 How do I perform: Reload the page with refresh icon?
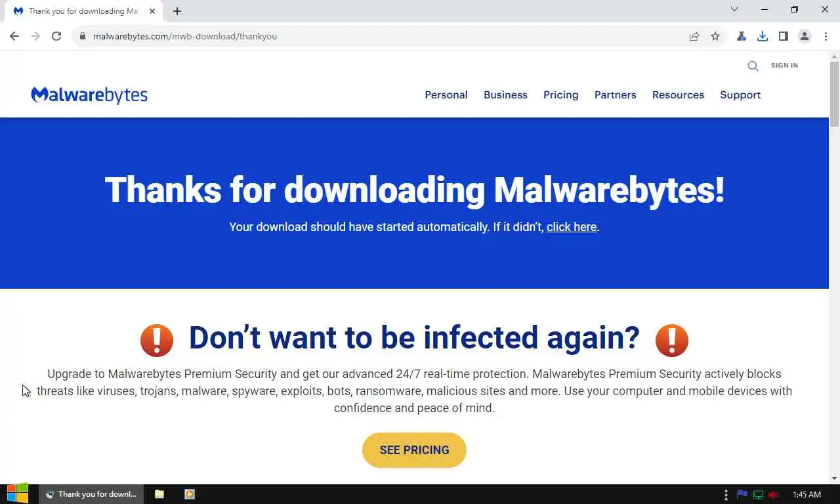pos(56,36)
